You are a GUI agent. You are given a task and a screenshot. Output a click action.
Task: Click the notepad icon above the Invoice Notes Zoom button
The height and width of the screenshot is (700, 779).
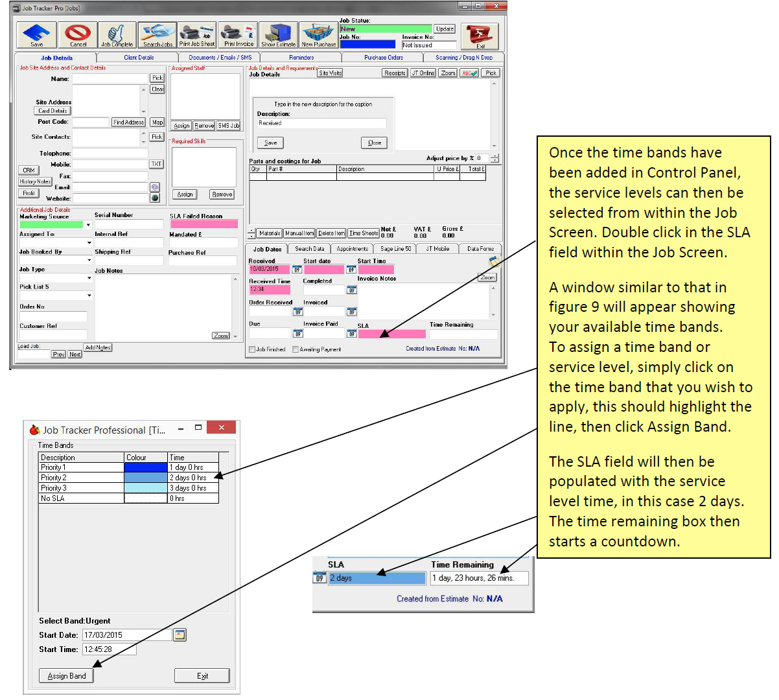coord(493,261)
